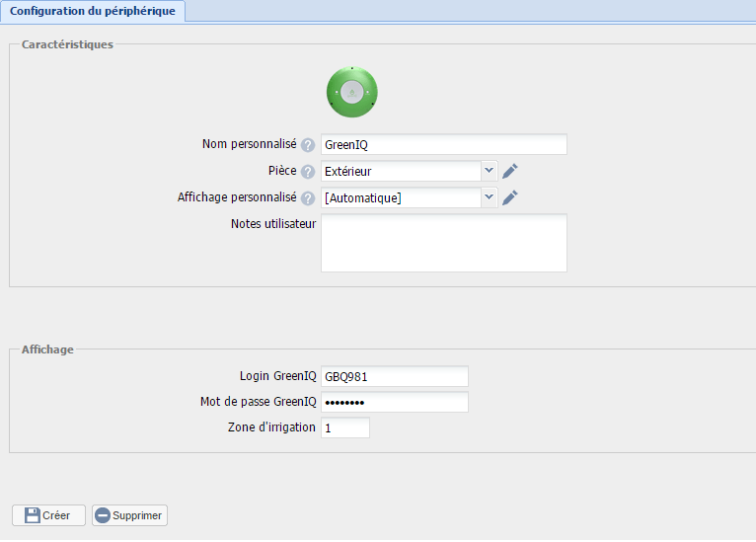Click the Zone d'irrigation input
This screenshot has height=542, width=756.
pyautogui.click(x=345, y=427)
